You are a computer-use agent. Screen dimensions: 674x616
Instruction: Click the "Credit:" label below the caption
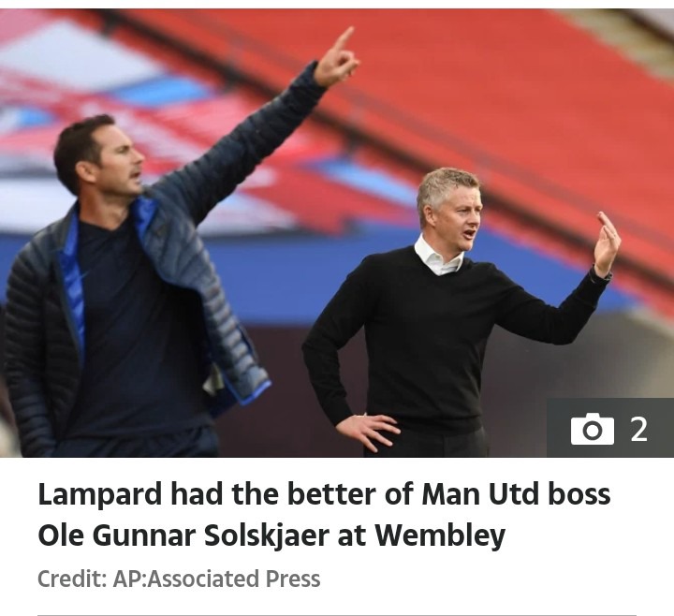[72, 579]
